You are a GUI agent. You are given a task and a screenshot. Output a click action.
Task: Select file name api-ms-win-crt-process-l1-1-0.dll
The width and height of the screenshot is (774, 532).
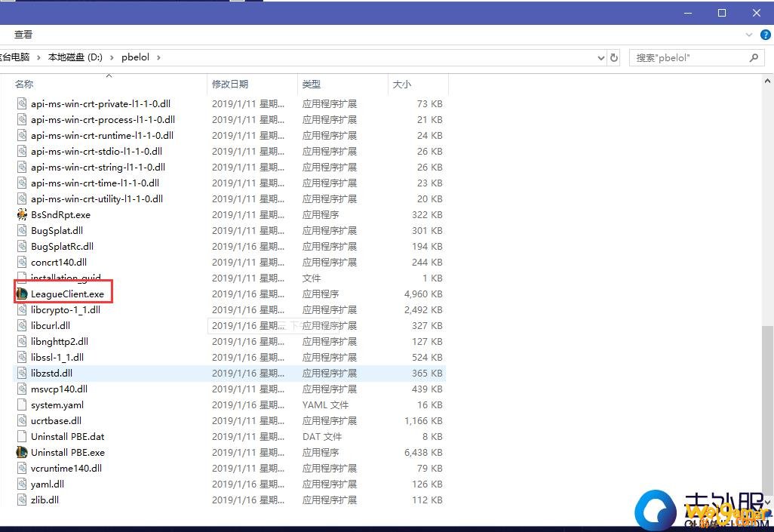pyautogui.click(x=103, y=119)
